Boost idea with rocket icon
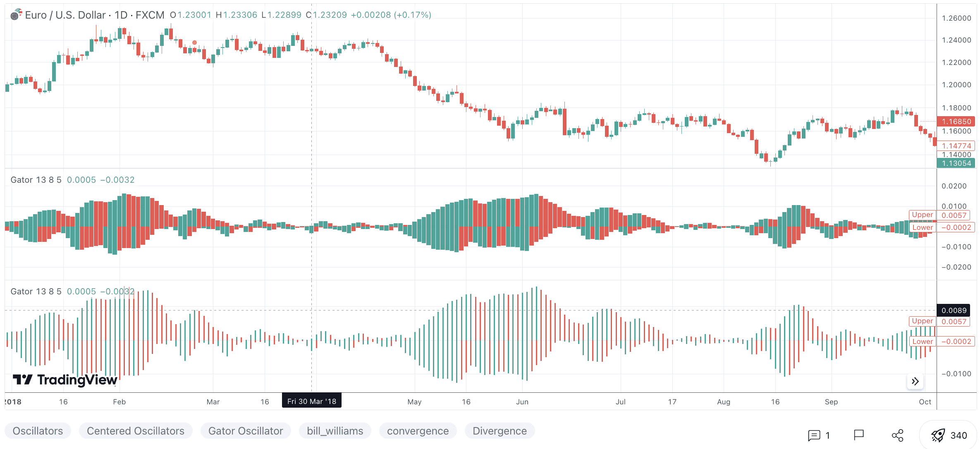Screen dimensions: 980x449 [x=938, y=435]
